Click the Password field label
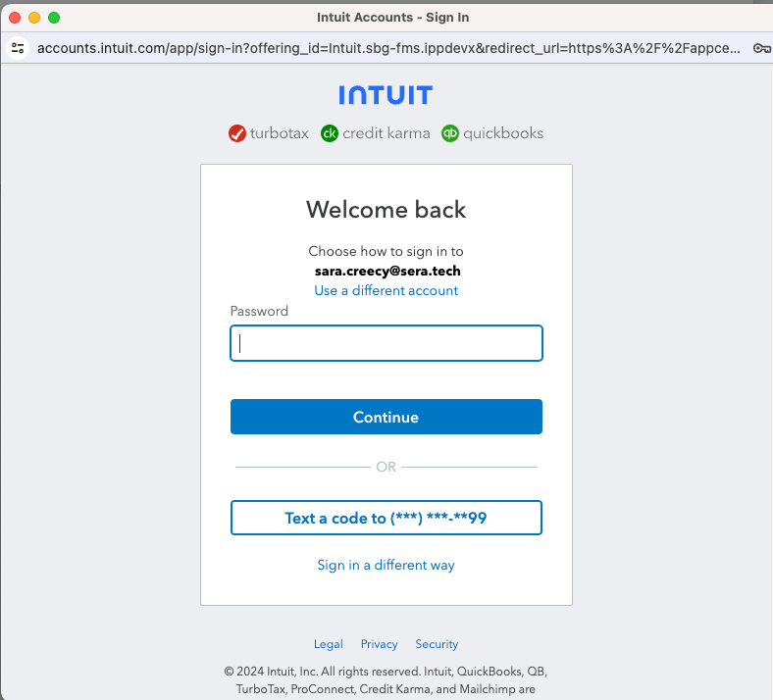The height and width of the screenshot is (700, 773). (x=259, y=312)
